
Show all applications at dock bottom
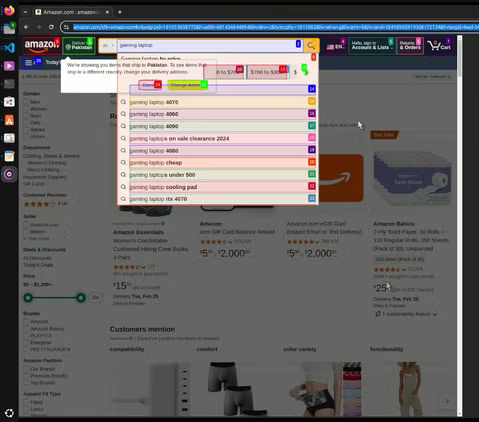pos(9,413)
